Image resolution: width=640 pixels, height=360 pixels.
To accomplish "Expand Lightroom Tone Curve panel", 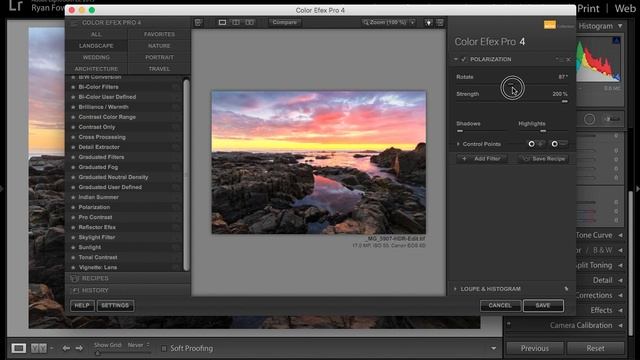I will (620, 235).
